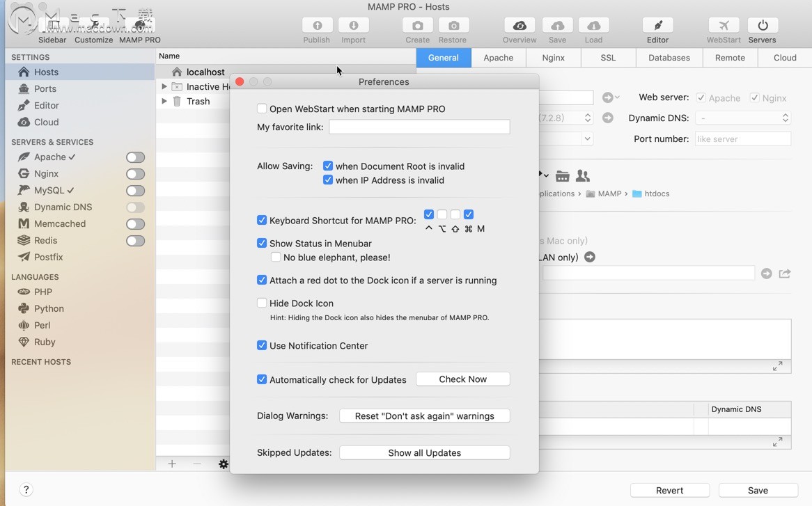Click the Save button at bottom right

pyautogui.click(x=758, y=490)
